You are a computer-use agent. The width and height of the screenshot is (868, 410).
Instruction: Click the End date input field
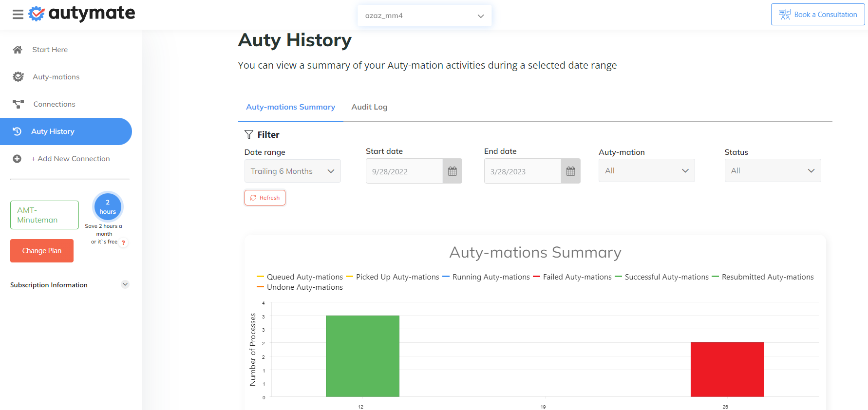click(x=523, y=171)
